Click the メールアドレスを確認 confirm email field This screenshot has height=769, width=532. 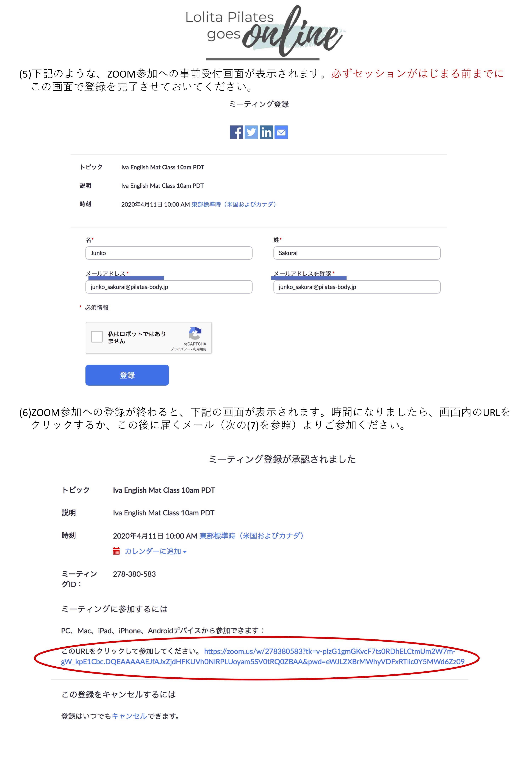pos(357,287)
